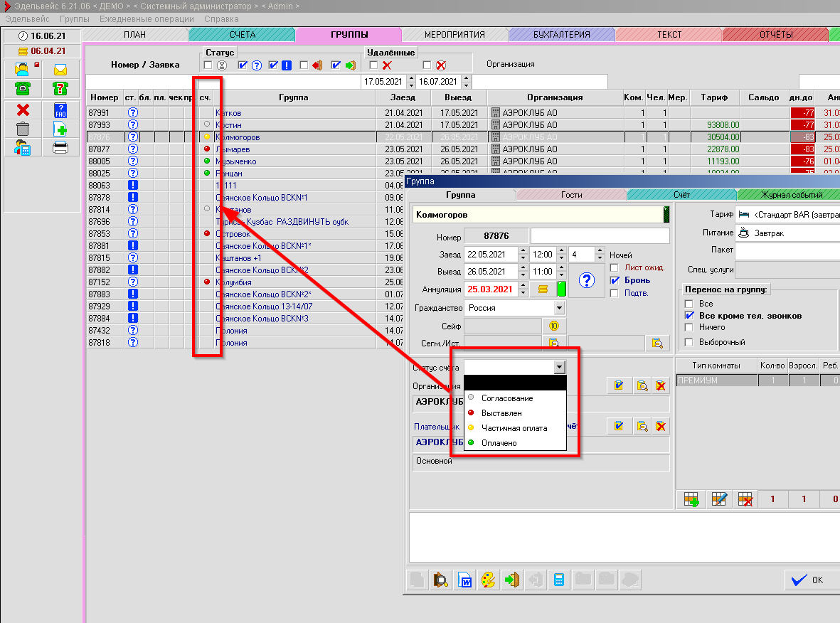Open the Гражданство dropdown

tap(559, 308)
